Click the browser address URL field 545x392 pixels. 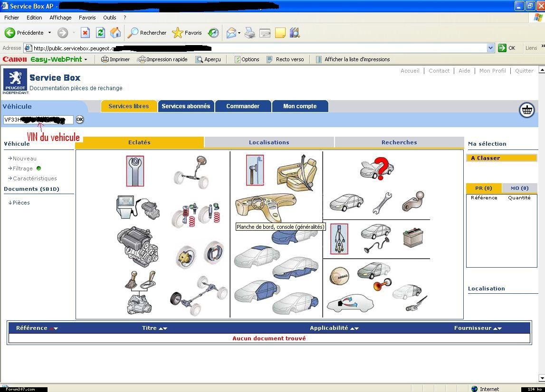coord(259,48)
